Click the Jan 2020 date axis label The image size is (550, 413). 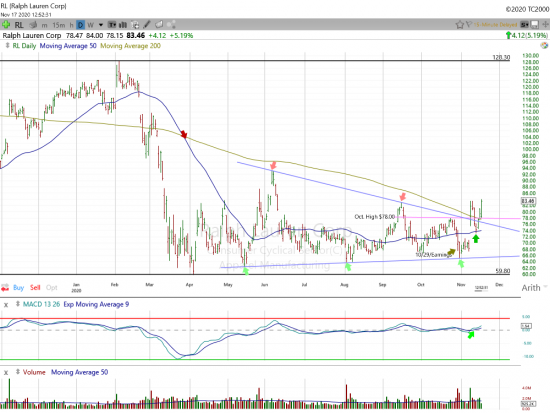coord(76,287)
